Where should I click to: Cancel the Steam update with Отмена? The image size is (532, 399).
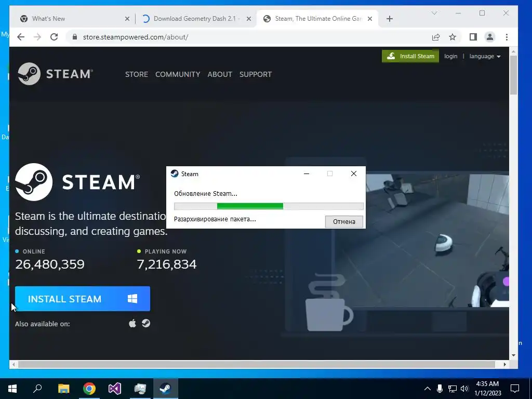point(344,221)
